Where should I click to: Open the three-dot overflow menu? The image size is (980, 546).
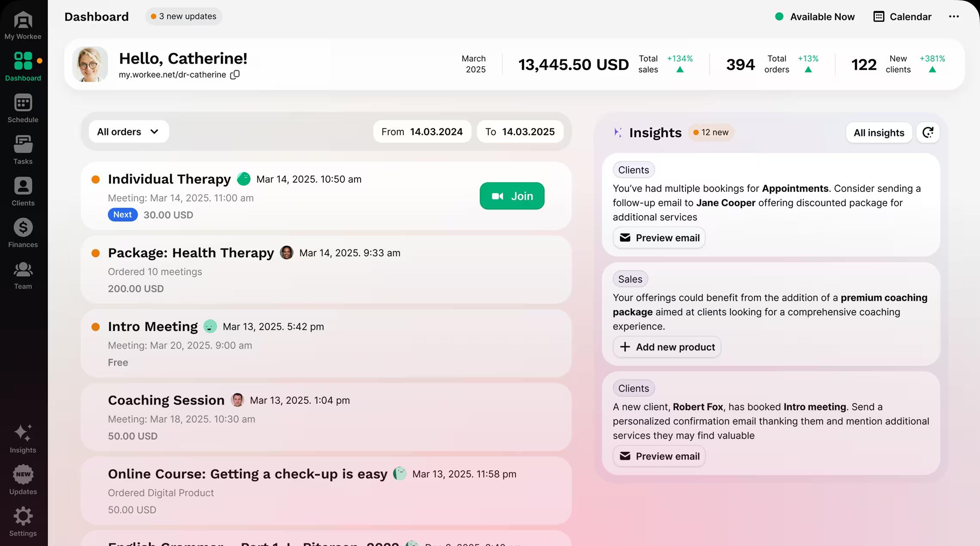tap(954, 16)
